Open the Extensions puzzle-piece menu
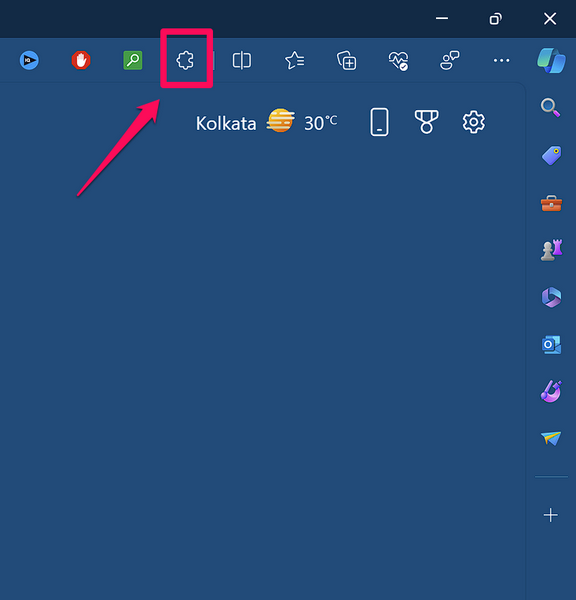The height and width of the screenshot is (600, 576). coord(185,60)
